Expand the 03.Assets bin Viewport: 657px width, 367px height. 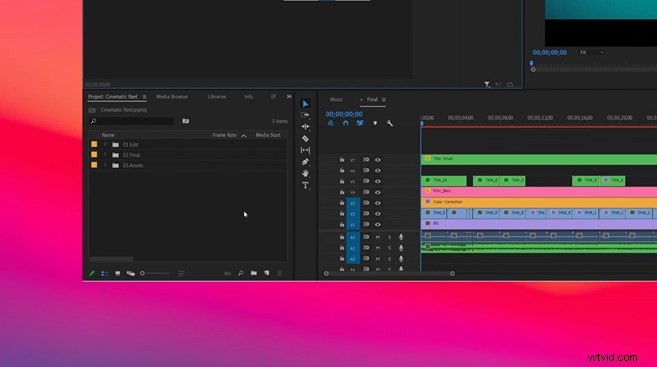[105, 165]
